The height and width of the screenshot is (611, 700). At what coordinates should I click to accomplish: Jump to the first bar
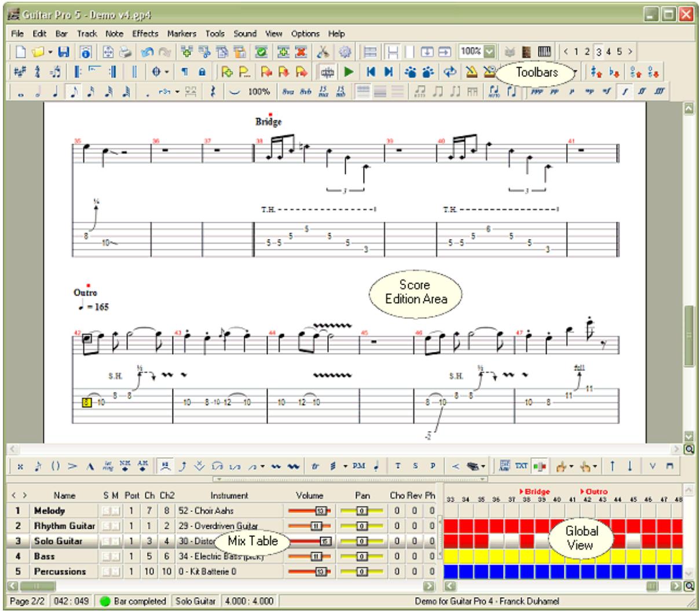point(372,72)
